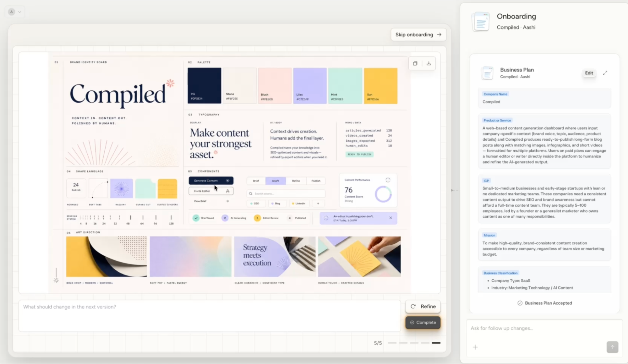Click the Business Plan Accepted checkmark icon
This screenshot has height=364, width=628.
coord(520,303)
